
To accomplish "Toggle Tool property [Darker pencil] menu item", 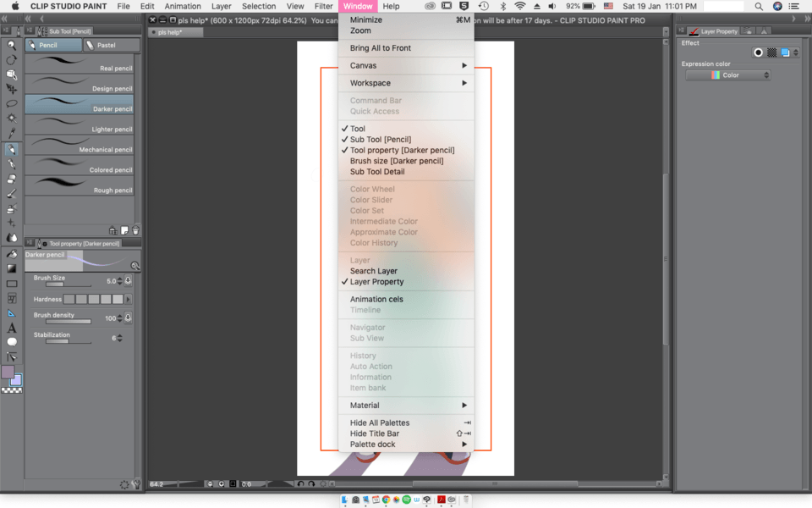I will pos(402,151).
